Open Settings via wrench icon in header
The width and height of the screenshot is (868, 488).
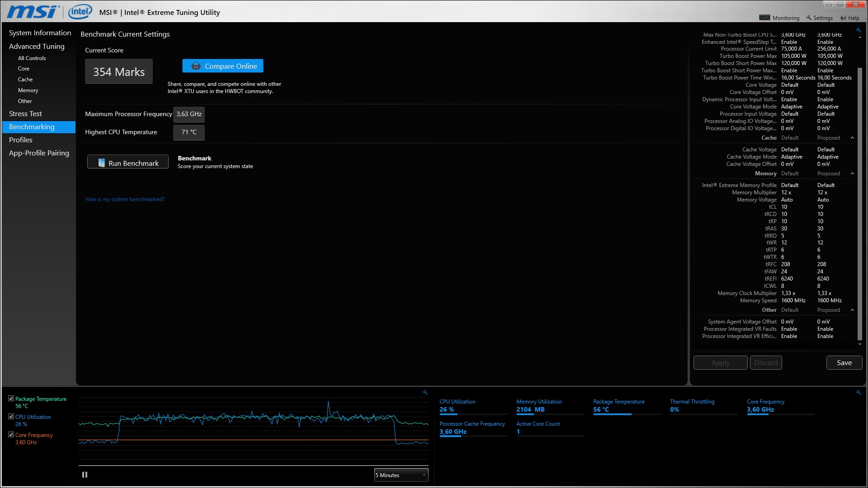pos(809,18)
